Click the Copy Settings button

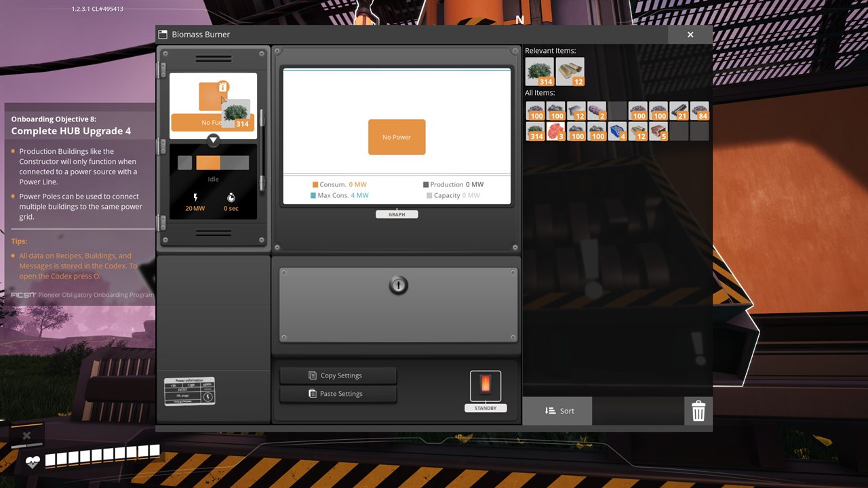tap(338, 375)
